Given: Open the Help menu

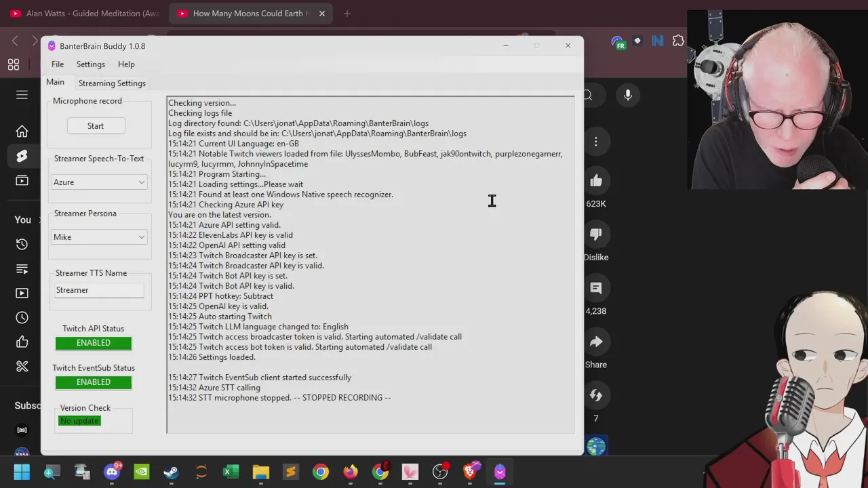Looking at the screenshot, I should pos(126,64).
